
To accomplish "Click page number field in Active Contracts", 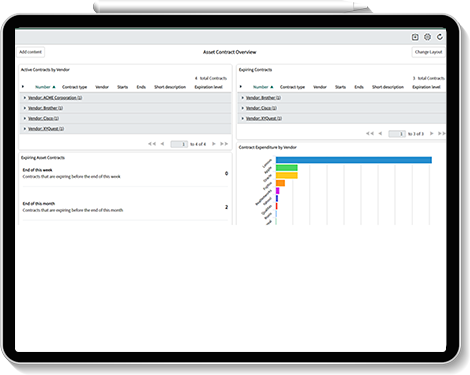I will click(x=179, y=144).
